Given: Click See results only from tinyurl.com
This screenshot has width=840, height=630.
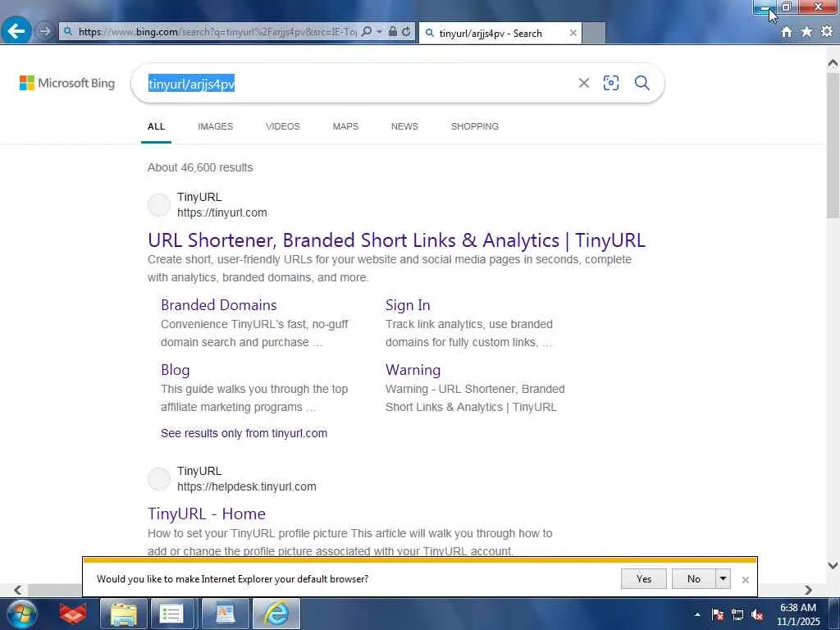Looking at the screenshot, I should click(244, 433).
